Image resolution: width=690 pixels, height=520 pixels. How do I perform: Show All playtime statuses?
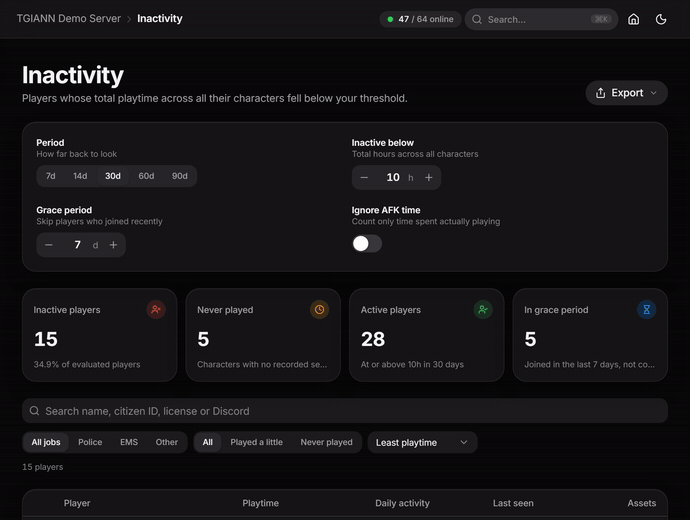pyautogui.click(x=208, y=442)
